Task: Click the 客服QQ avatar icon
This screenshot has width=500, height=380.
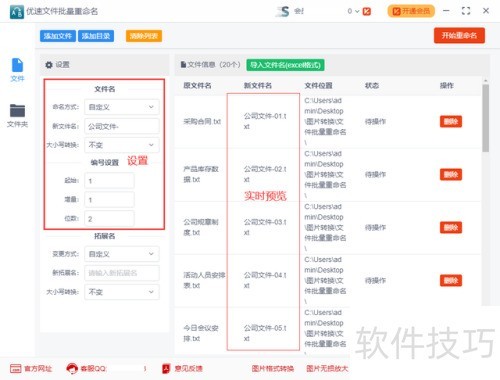Action: click(x=72, y=369)
